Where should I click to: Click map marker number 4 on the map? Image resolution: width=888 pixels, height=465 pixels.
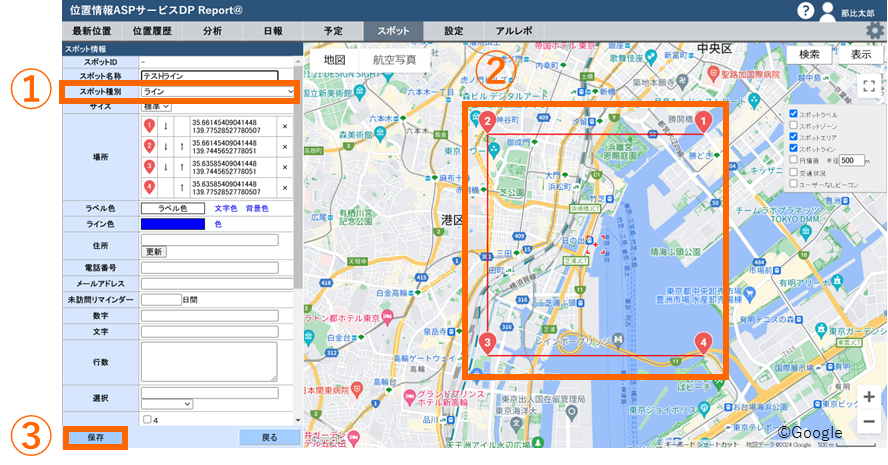(x=703, y=343)
